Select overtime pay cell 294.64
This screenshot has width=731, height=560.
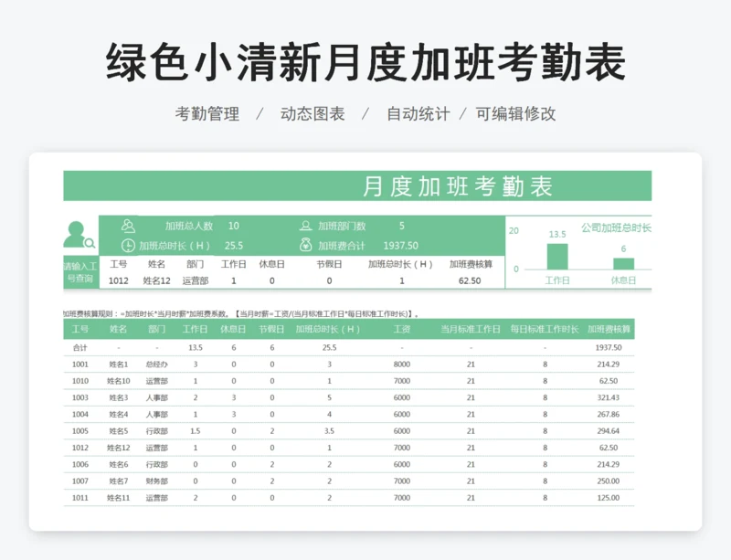pos(609,431)
